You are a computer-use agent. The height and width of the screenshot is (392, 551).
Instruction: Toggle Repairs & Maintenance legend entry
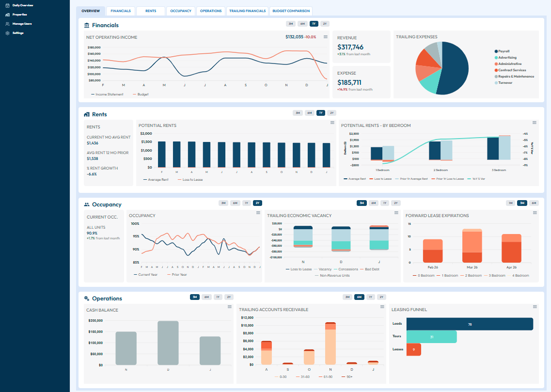coord(515,77)
